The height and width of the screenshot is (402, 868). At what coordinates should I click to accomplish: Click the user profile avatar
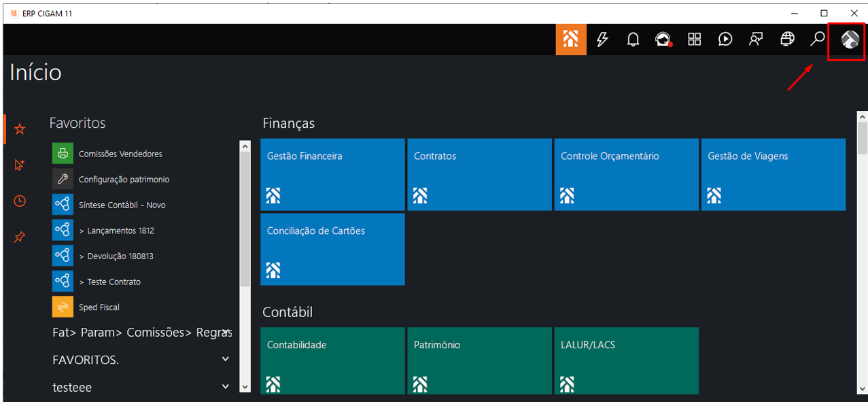[x=850, y=39]
